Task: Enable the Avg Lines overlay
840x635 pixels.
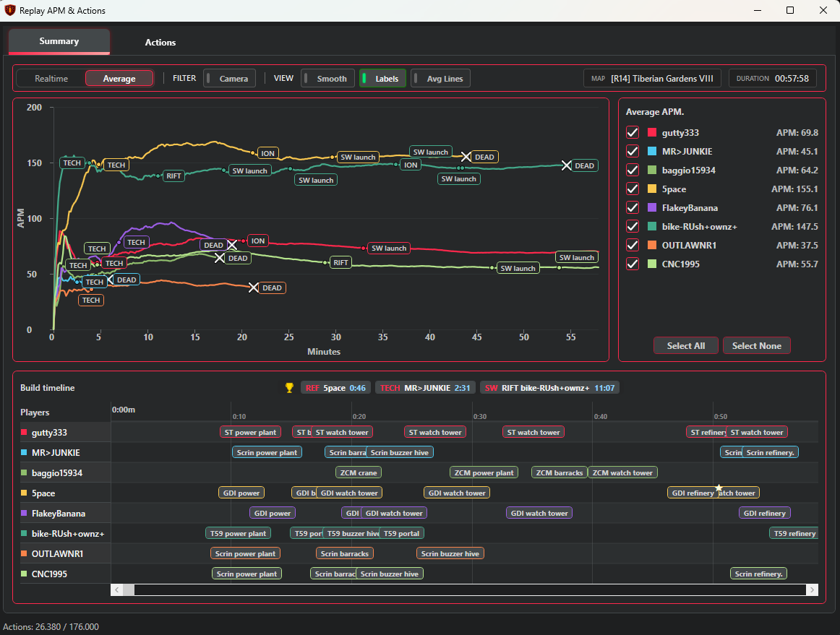Action: 440,78
